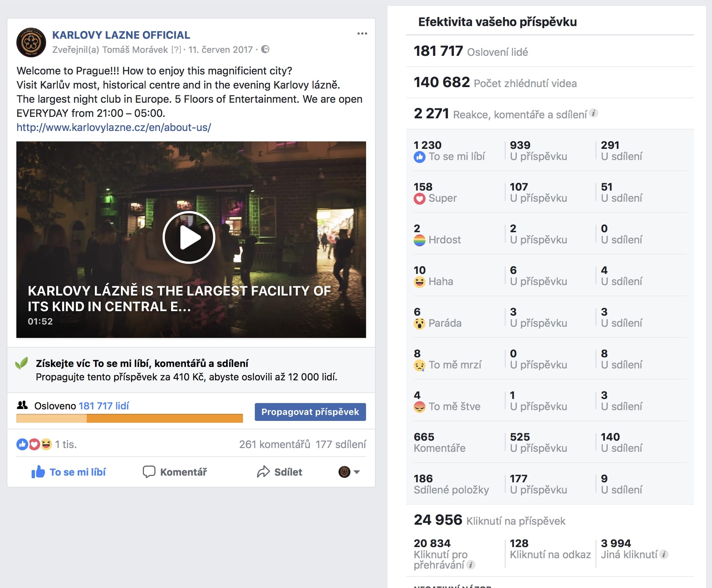The height and width of the screenshot is (588, 712).
Task: Click the info icon next to Reakce, komentáře a sdílení
Action: tap(594, 113)
